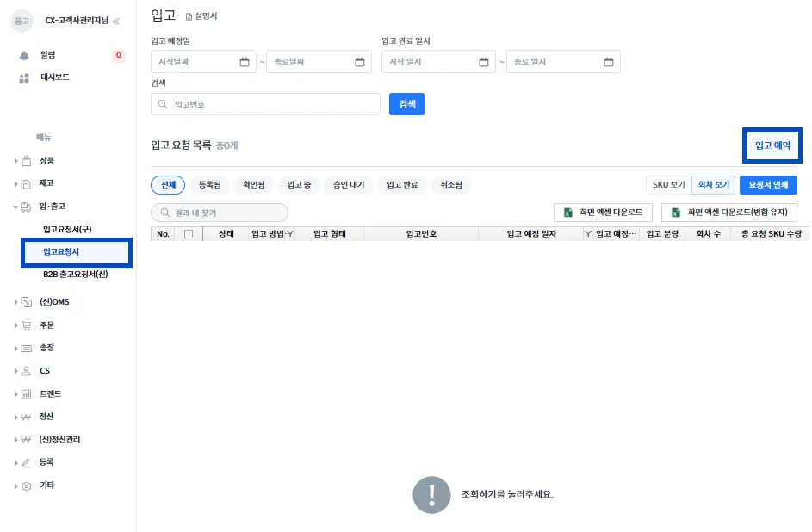Viewport: 812px width, 532px height.
Task: Click the 0 notification badge
Action: (x=119, y=55)
